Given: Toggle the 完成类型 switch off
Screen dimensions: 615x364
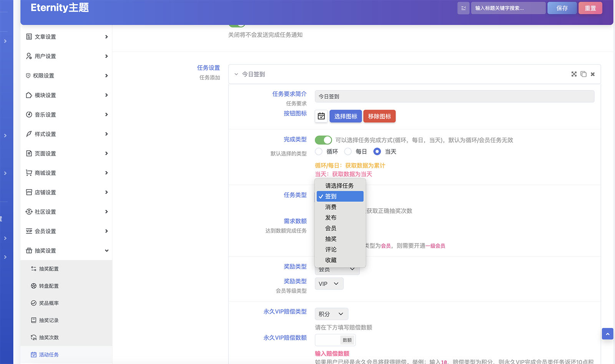Looking at the screenshot, I should (x=323, y=140).
